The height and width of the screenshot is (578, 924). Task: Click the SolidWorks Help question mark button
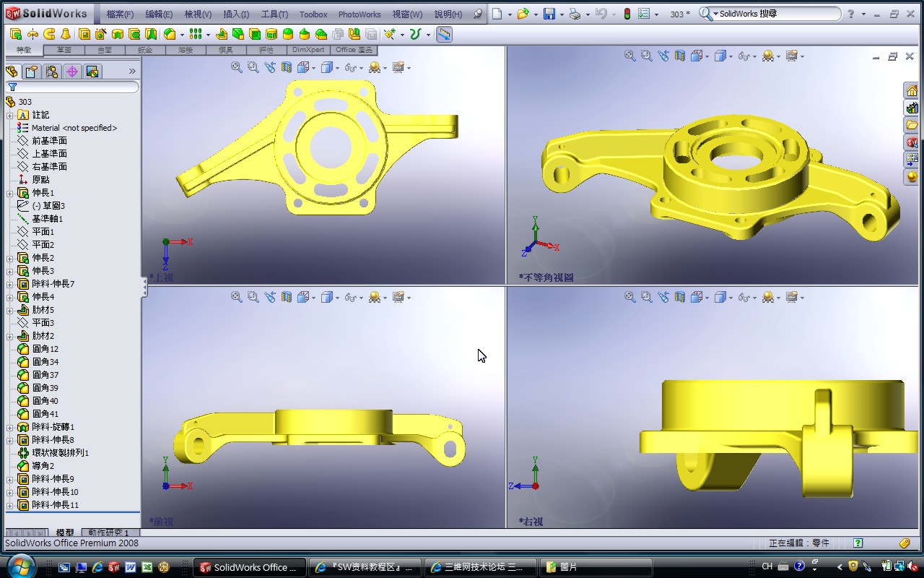click(x=852, y=14)
